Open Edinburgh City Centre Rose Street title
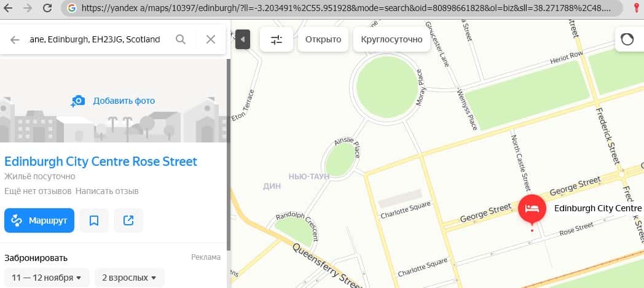This screenshot has height=288, width=644. pos(101,162)
